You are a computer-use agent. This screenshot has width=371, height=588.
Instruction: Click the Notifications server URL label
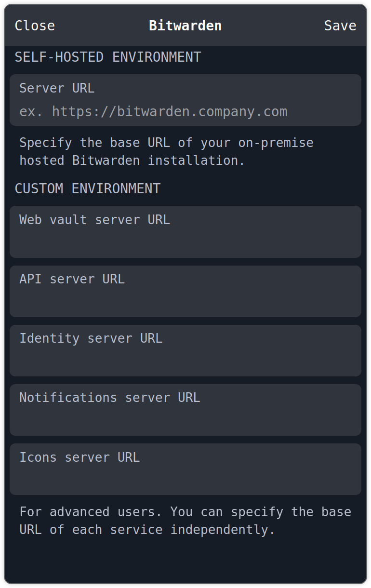(109, 398)
